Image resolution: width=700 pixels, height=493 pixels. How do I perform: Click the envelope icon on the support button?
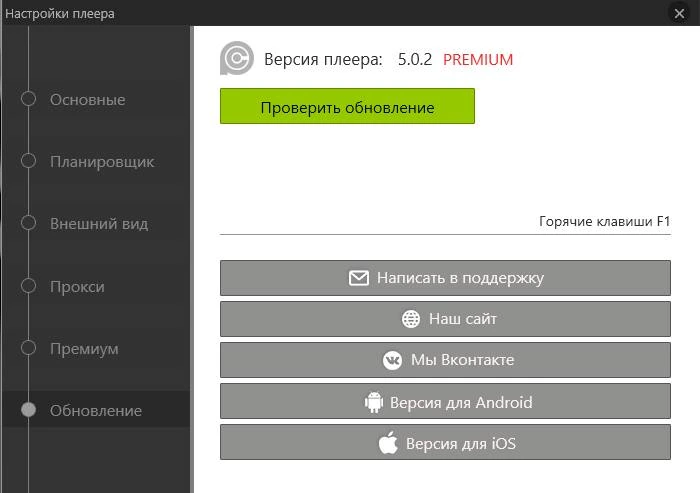358,278
